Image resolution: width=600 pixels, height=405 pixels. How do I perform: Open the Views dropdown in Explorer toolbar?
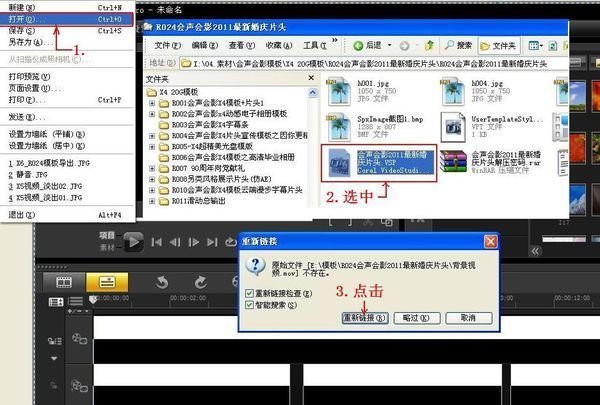coord(535,46)
